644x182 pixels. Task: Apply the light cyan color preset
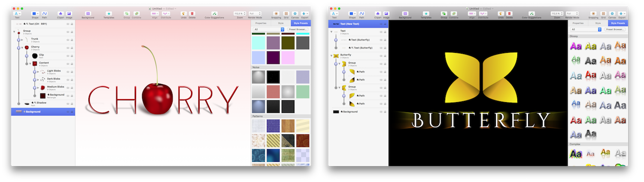[258, 42]
